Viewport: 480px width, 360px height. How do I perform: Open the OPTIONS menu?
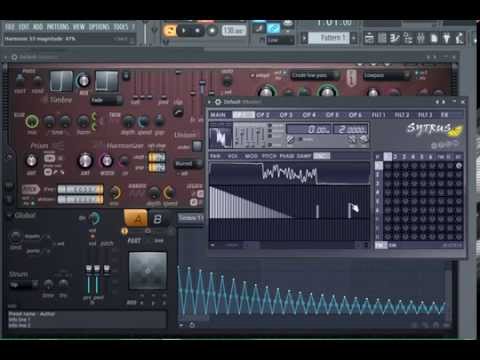tap(99, 27)
